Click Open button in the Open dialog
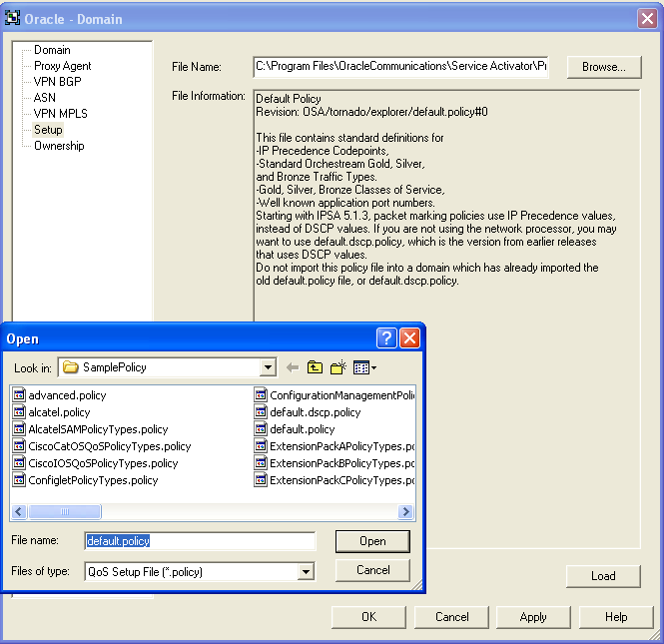 (372, 541)
